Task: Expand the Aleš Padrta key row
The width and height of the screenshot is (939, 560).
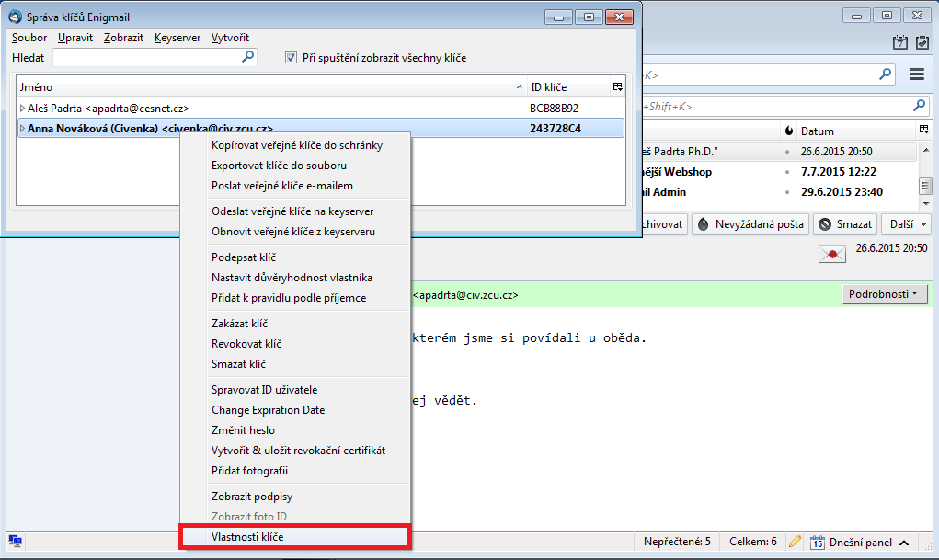Action: [22, 109]
